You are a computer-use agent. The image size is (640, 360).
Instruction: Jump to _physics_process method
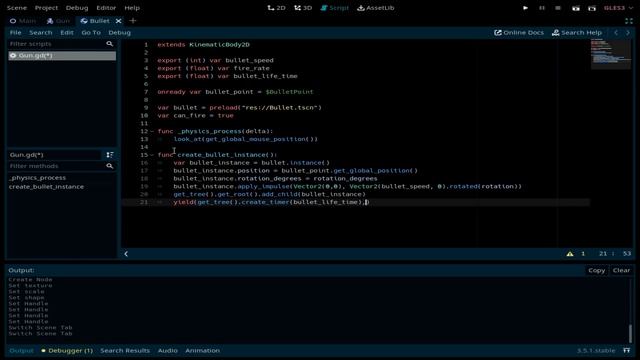[x=37, y=178]
